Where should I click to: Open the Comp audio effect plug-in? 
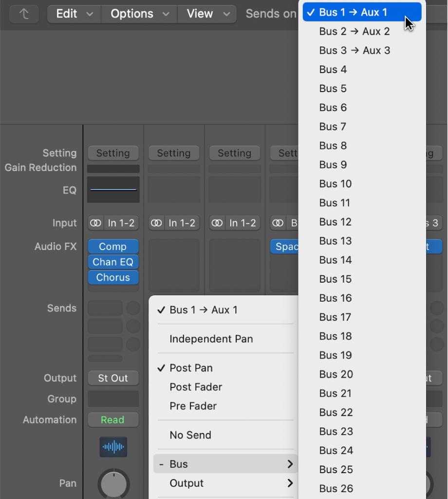point(113,247)
